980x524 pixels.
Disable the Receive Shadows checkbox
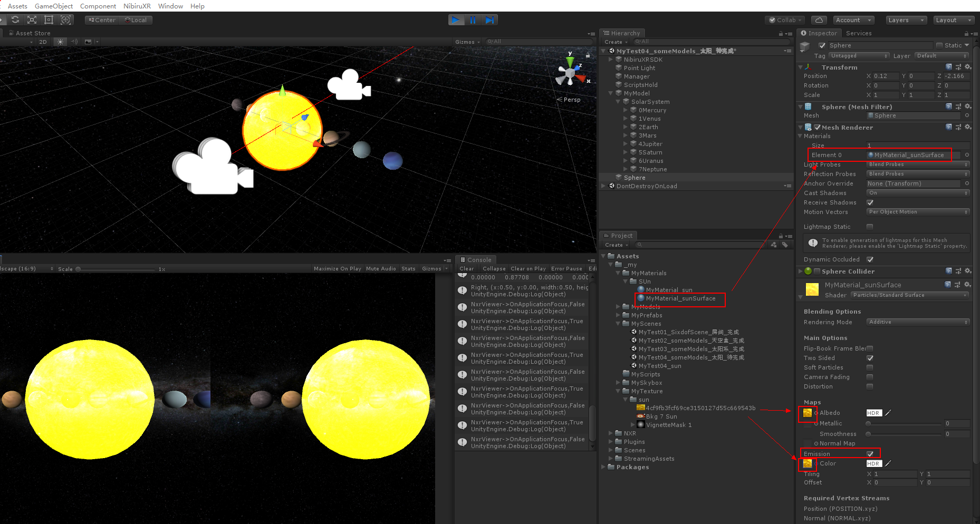click(x=870, y=202)
